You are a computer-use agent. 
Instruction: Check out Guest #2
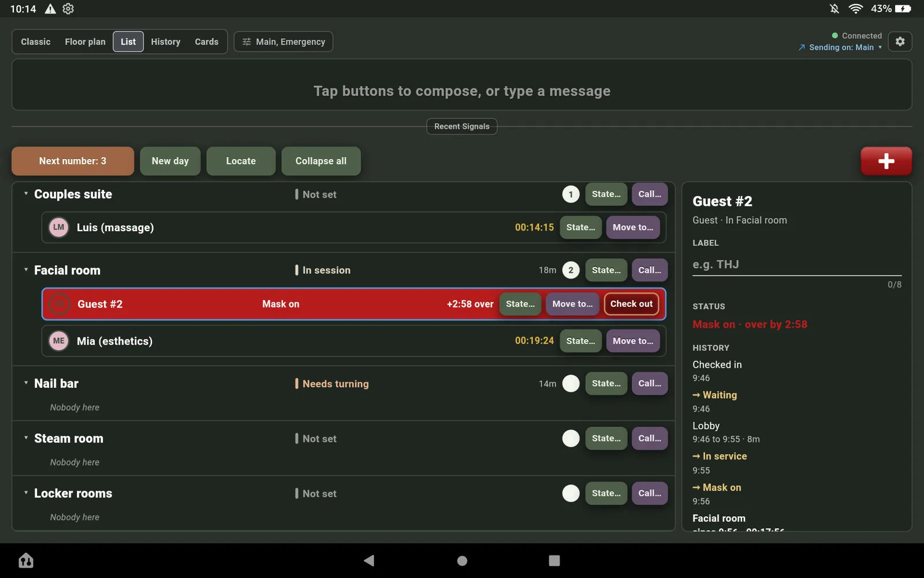631,304
